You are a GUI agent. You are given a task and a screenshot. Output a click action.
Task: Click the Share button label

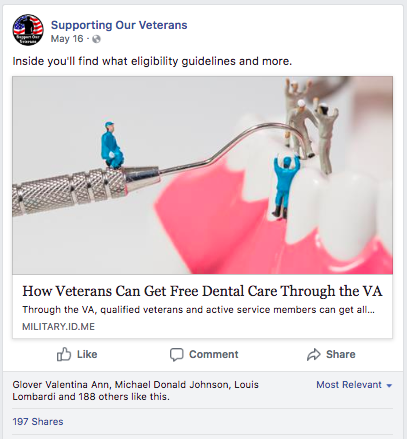pos(341,354)
